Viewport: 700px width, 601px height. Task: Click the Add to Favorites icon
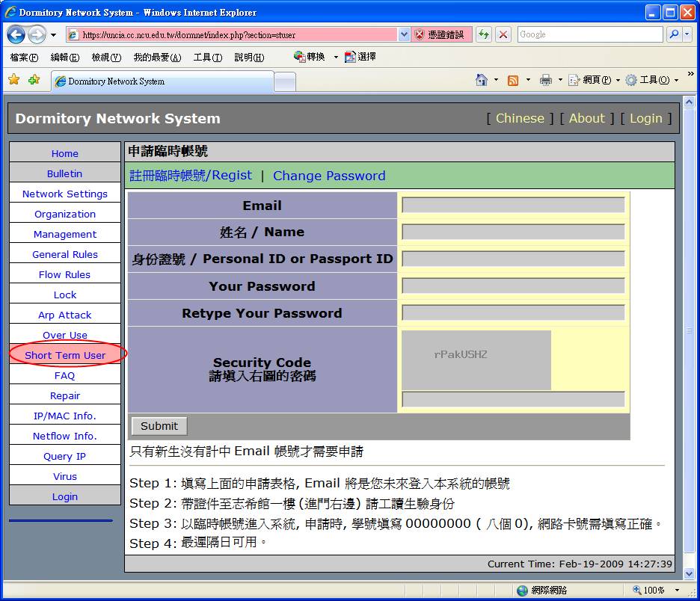click(x=34, y=80)
